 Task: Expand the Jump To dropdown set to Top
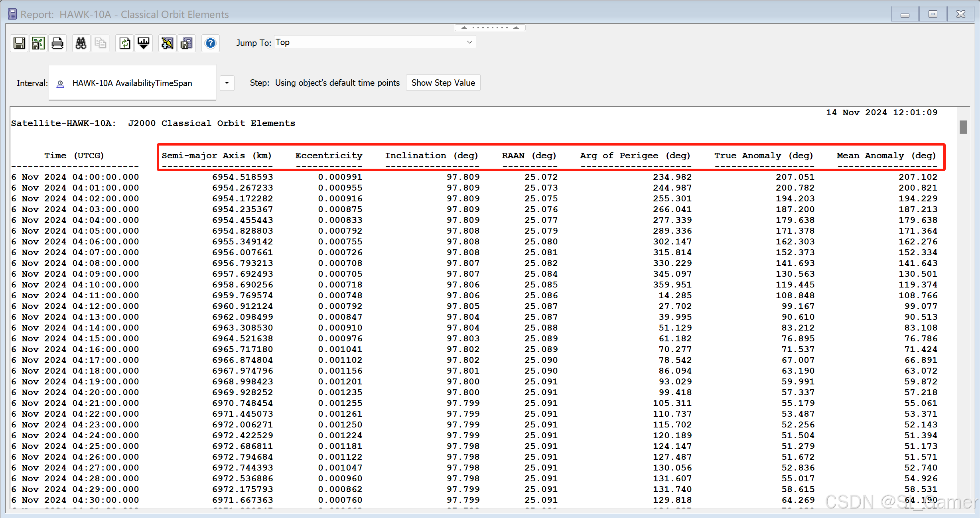(x=469, y=42)
